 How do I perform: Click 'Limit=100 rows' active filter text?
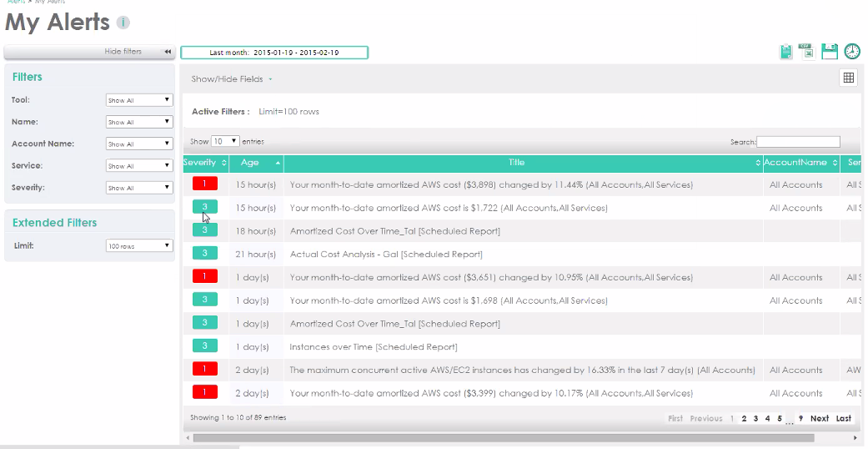(288, 112)
